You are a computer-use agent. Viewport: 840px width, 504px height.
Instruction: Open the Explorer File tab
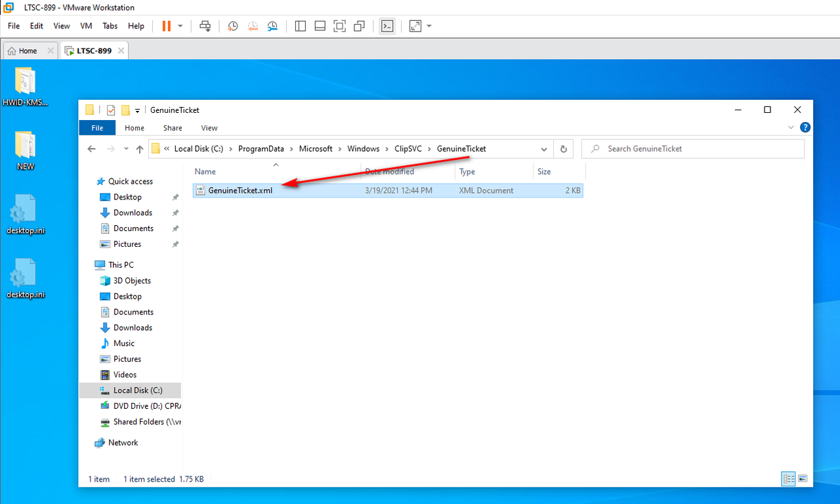[97, 128]
